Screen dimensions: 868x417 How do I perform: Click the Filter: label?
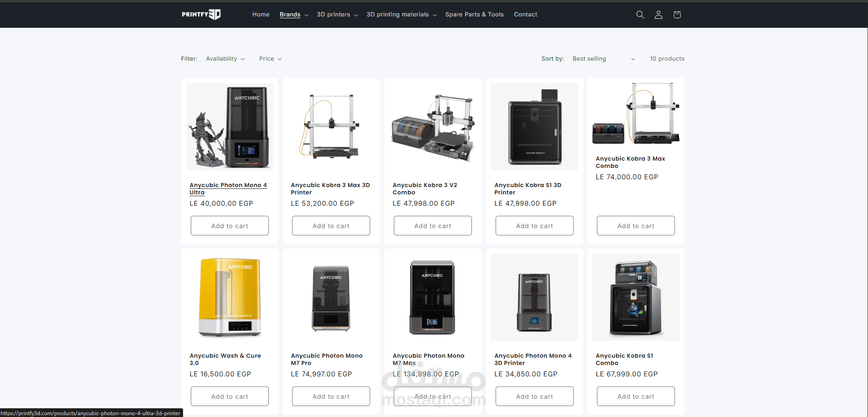(x=189, y=59)
